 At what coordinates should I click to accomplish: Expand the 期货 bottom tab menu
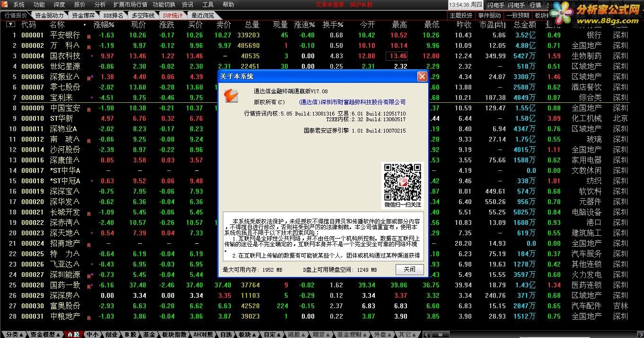coord(329,335)
